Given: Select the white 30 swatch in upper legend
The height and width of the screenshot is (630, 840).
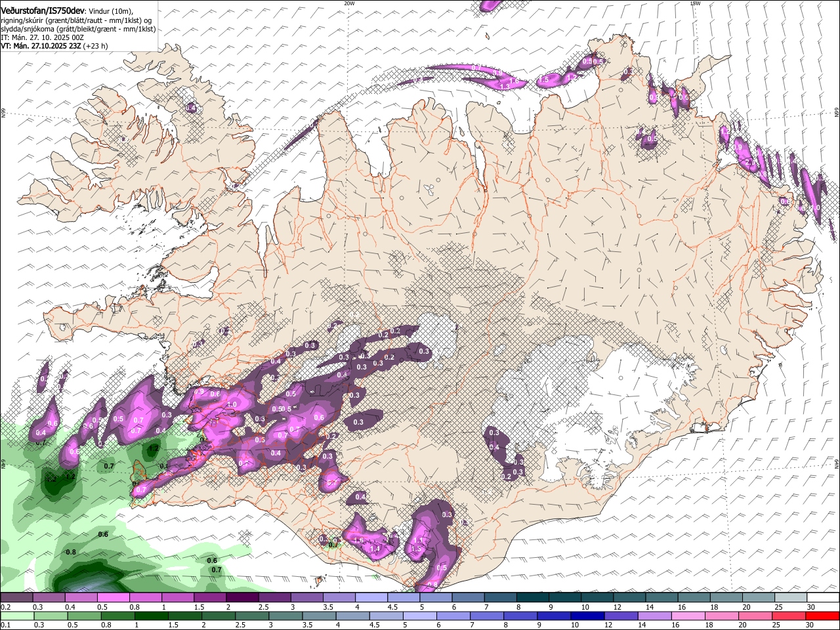Looking at the screenshot, I should pos(822,598).
